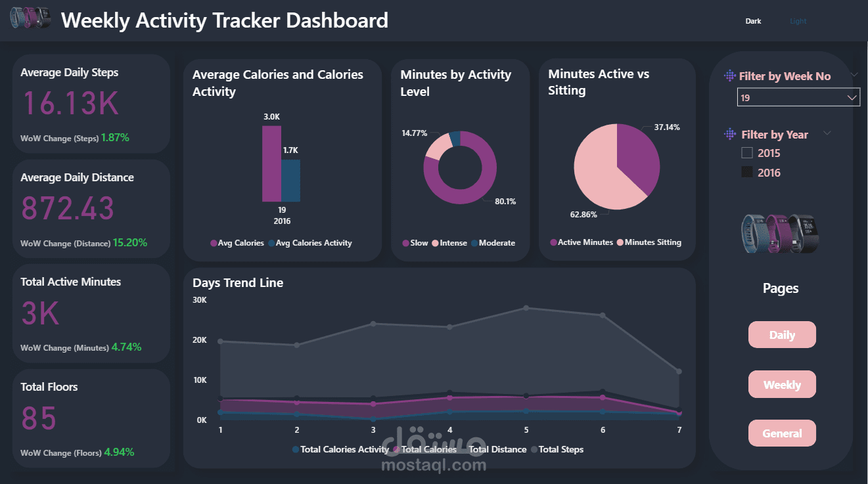Collapse the Filter by Week No chevron

[x=854, y=75]
